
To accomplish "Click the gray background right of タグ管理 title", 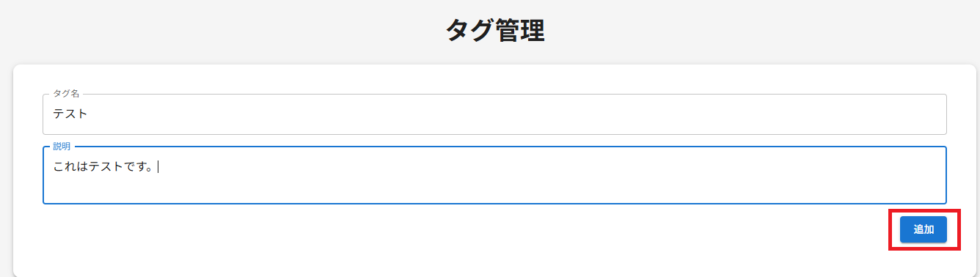I will tap(763, 31).
